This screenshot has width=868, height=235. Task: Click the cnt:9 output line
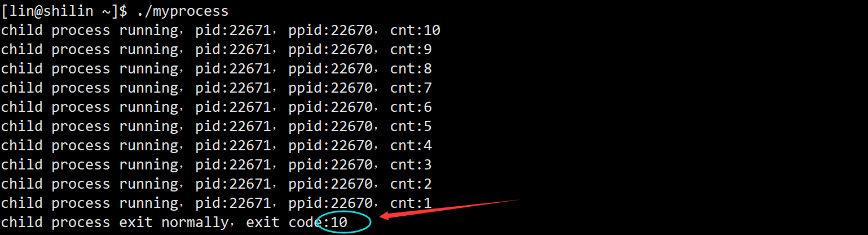(x=217, y=50)
